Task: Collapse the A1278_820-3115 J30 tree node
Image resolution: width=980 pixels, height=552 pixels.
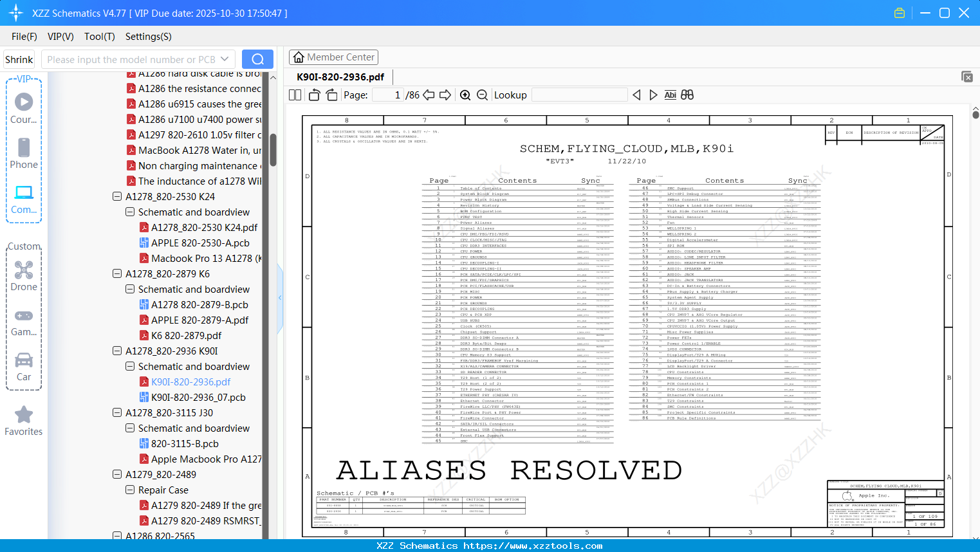Action: pyautogui.click(x=117, y=413)
